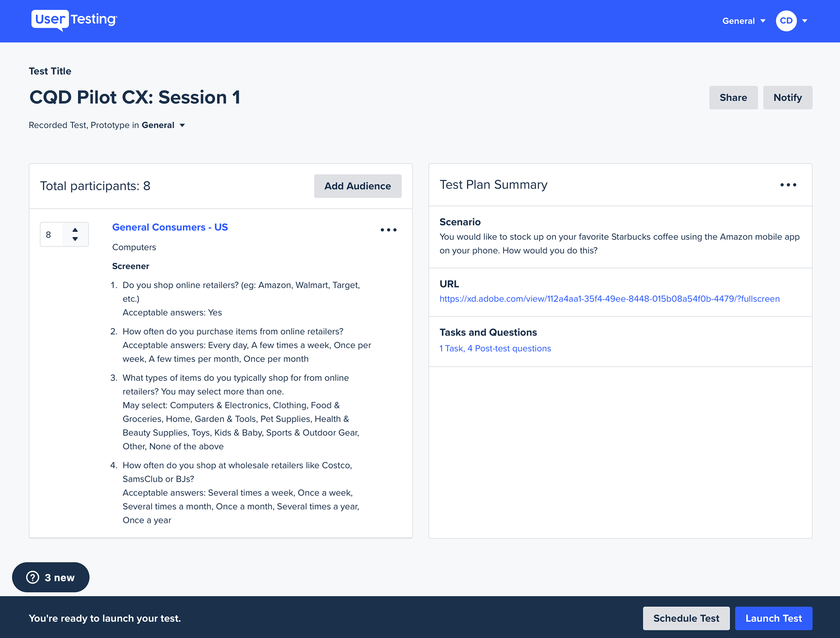Open the folder dropdown next to 'in General'
Image resolution: width=840 pixels, height=638 pixels.
click(x=182, y=126)
